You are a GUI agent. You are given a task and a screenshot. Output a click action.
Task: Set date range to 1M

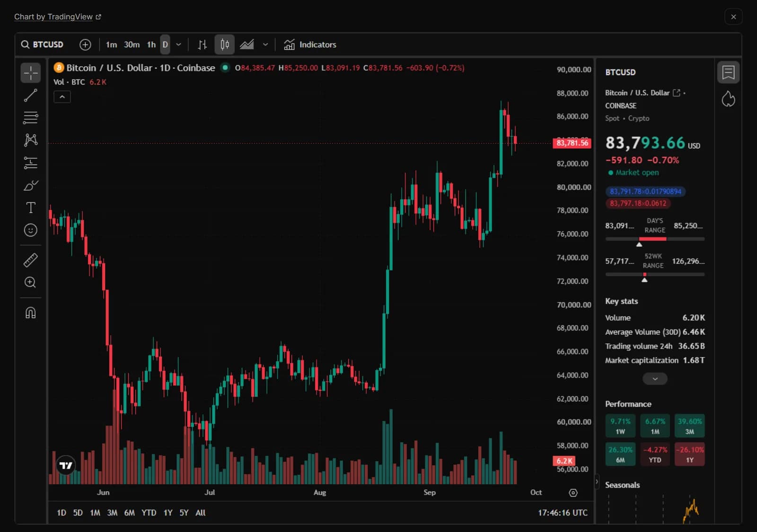[95, 513]
